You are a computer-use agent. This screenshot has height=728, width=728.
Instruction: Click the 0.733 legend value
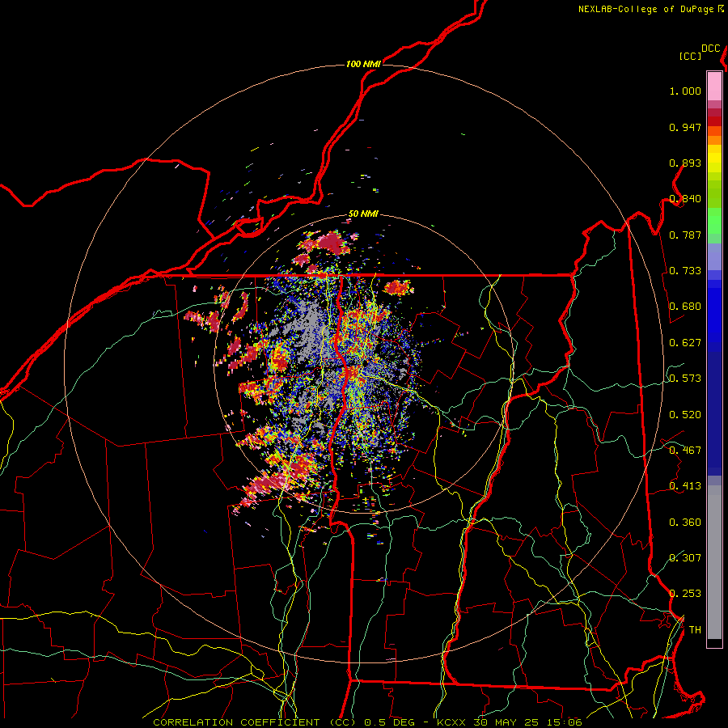685,271
